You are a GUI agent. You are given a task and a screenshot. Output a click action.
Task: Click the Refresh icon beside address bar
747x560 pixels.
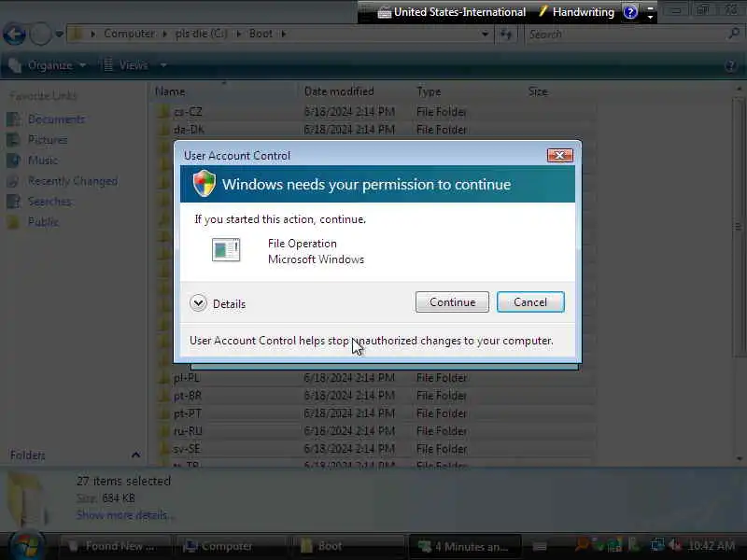point(506,35)
